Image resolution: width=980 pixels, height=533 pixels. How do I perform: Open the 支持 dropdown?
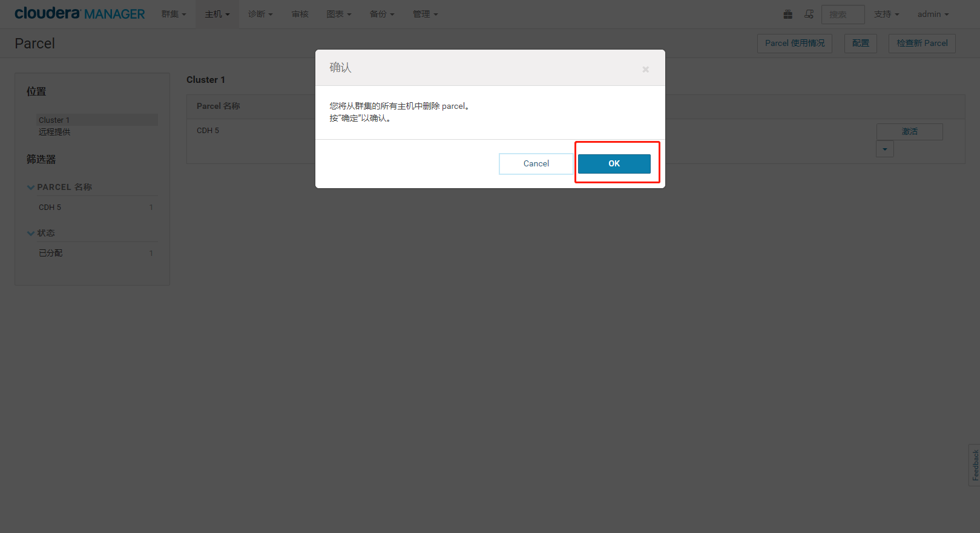886,14
